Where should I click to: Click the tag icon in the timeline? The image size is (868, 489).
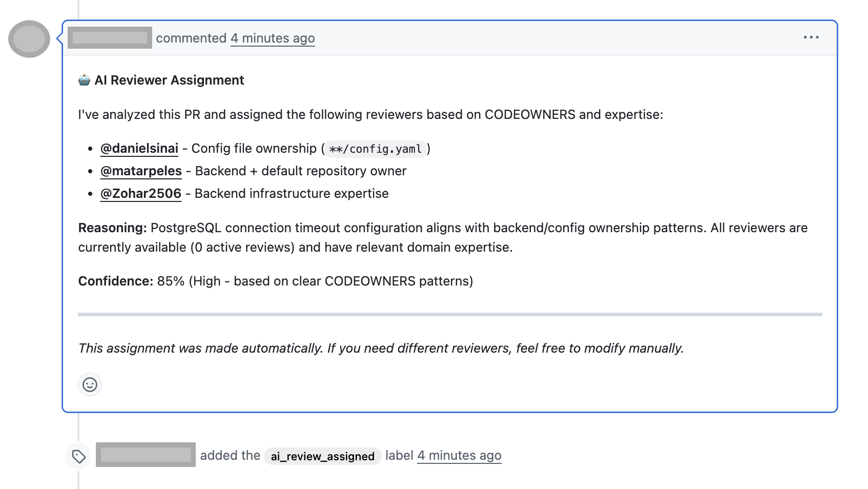point(79,456)
